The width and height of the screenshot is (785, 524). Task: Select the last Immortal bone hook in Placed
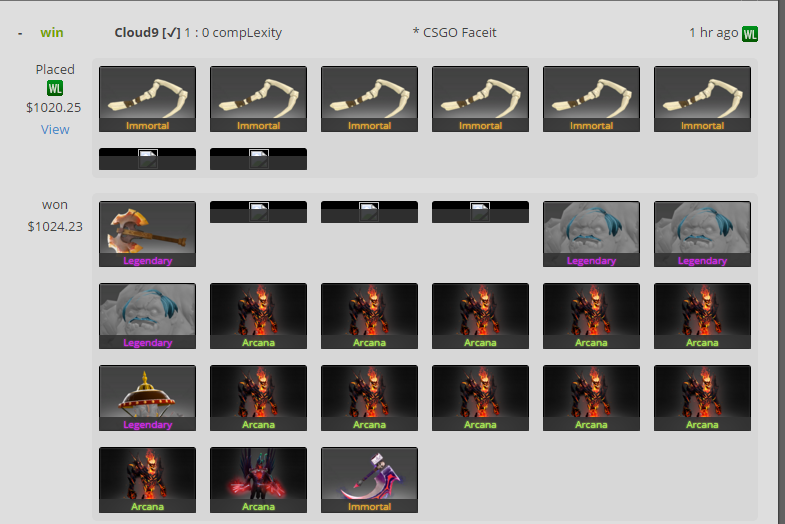pos(702,99)
